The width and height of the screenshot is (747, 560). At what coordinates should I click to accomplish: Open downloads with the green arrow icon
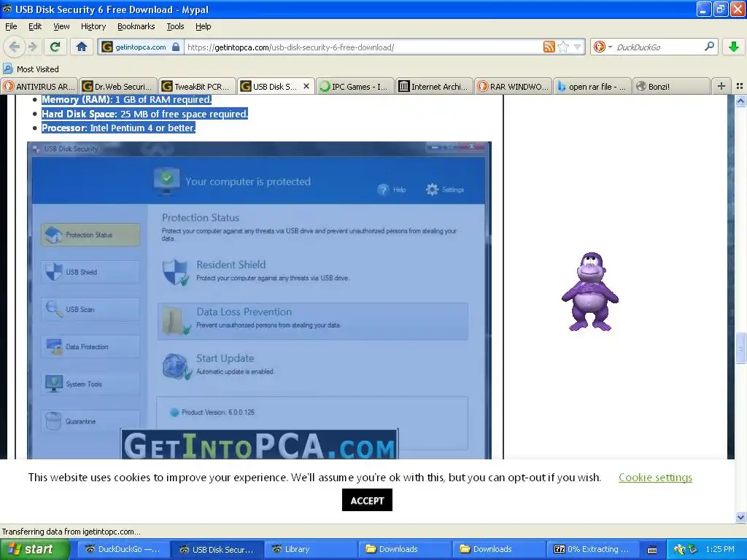[734, 47]
